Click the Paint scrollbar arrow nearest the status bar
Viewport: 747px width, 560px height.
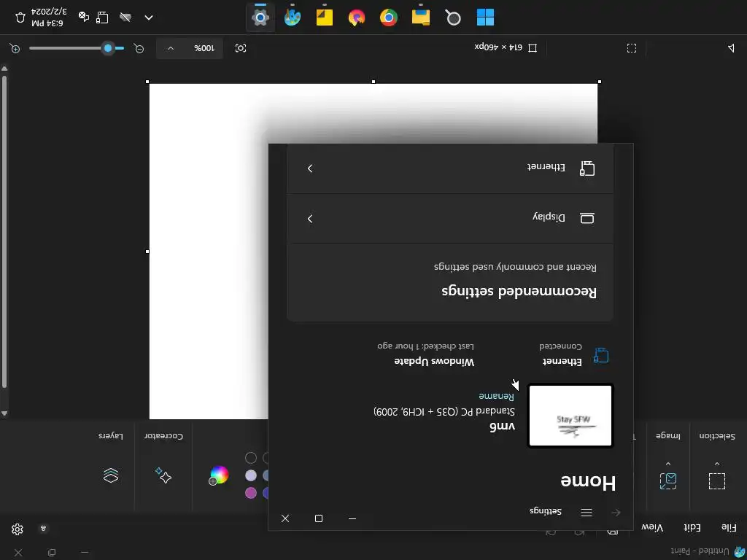(x=4, y=69)
